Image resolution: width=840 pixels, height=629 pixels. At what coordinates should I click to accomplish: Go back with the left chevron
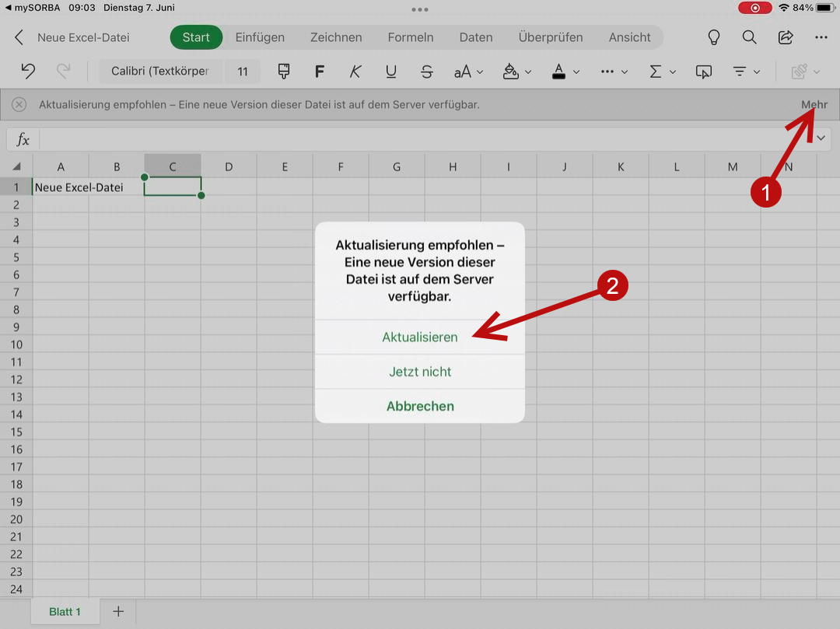pyautogui.click(x=19, y=37)
